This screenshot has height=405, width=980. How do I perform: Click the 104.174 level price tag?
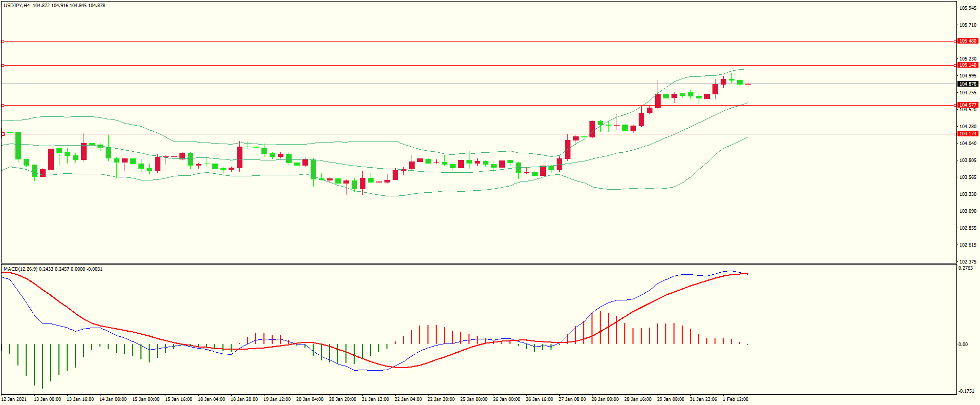click(968, 134)
